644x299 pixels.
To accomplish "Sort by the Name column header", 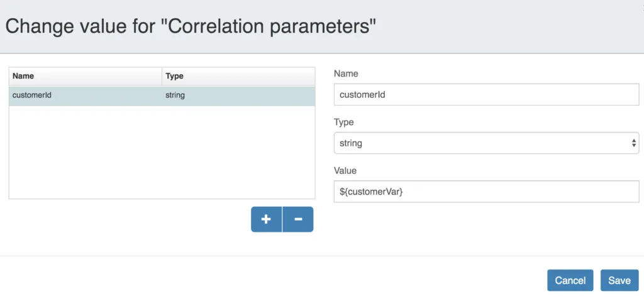I will pos(86,76).
